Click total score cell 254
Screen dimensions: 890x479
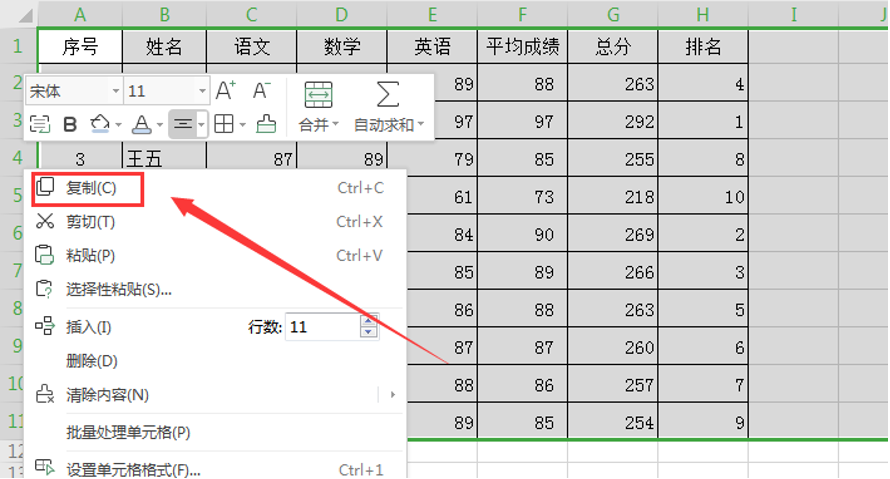tap(613, 422)
